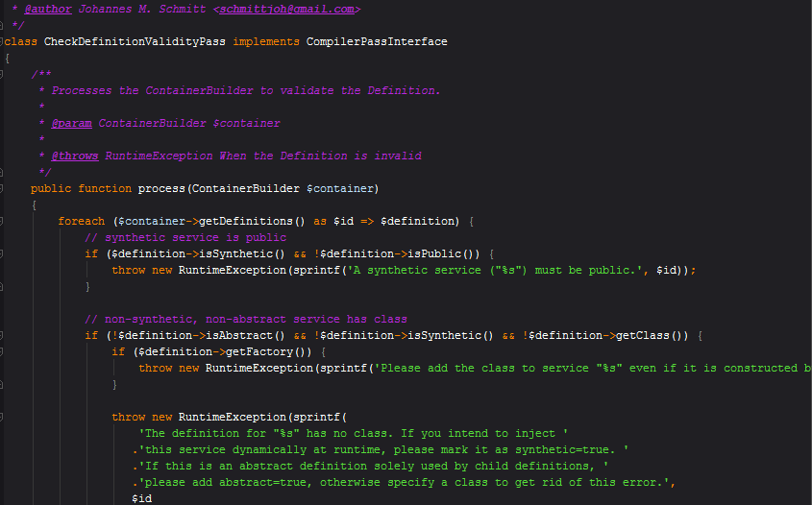Viewport: 812px width, 505px height.
Task: Click the getDefinitions() method call
Action: coord(251,221)
